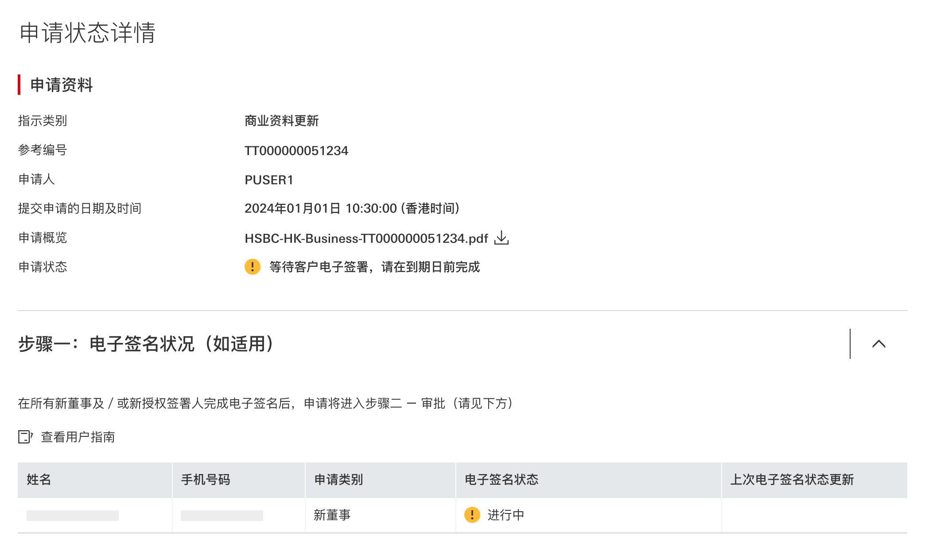
Task: Click the applicant name PUSER1
Action: [269, 180]
